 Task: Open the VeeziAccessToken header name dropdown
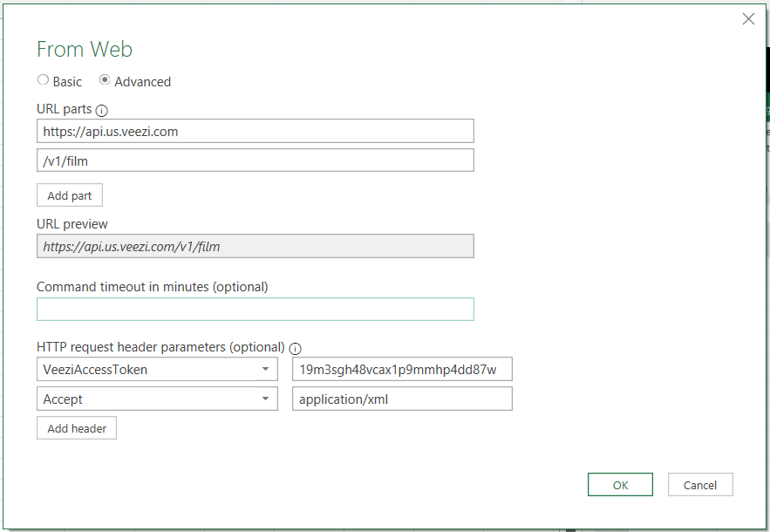tap(264, 369)
